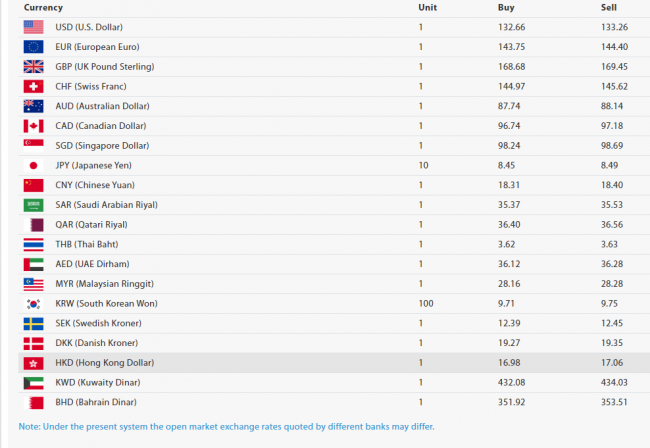Image resolution: width=650 pixels, height=448 pixels.
Task: Select the Canadian maple leaf flag
Action: coord(33,126)
